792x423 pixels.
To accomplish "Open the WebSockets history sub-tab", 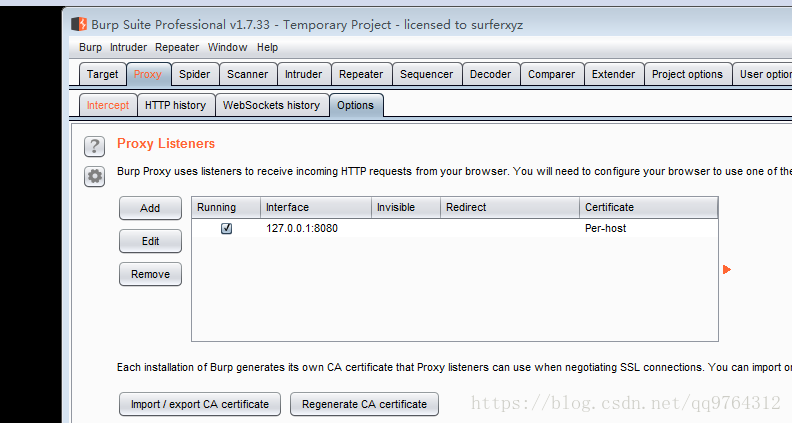I will tap(271, 105).
